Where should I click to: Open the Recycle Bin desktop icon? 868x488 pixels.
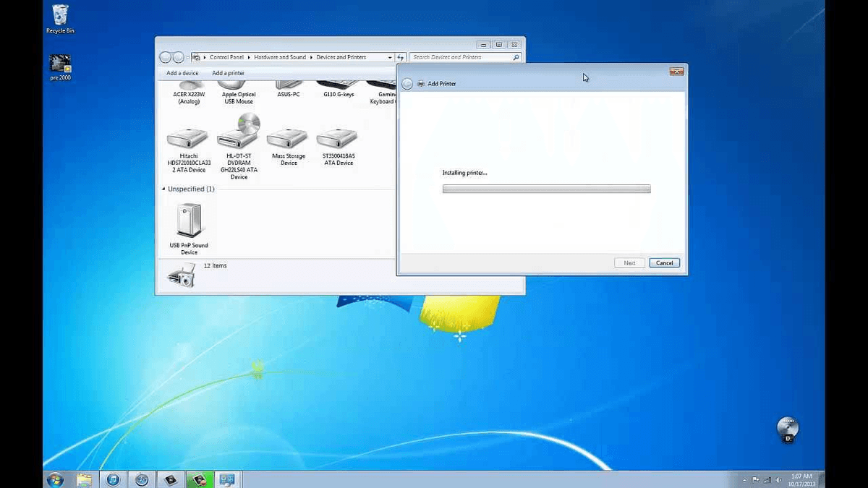61,14
